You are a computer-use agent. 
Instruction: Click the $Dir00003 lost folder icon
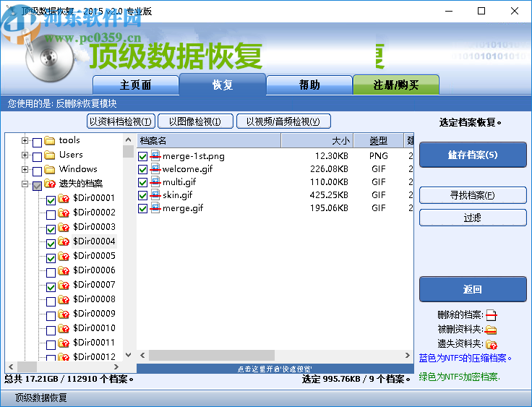(x=64, y=227)
